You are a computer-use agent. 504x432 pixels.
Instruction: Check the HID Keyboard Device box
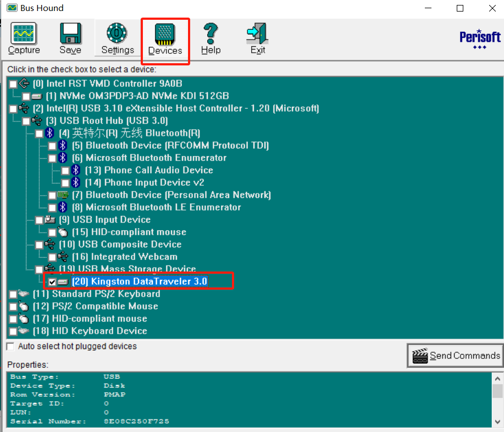click(13, 331)
